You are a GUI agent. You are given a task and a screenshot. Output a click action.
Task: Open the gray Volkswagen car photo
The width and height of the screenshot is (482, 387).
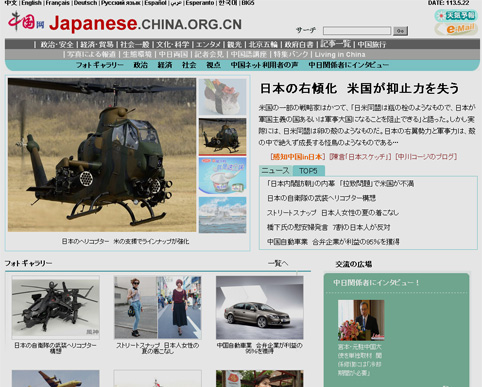pyautogui.click(x=260, y=307)
